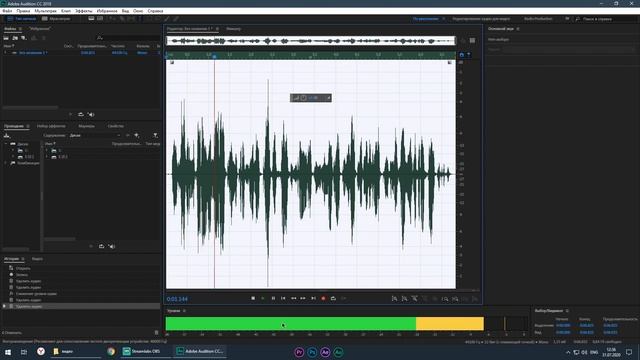Click the search help field
640x360 pixels.
pos(606,19)
